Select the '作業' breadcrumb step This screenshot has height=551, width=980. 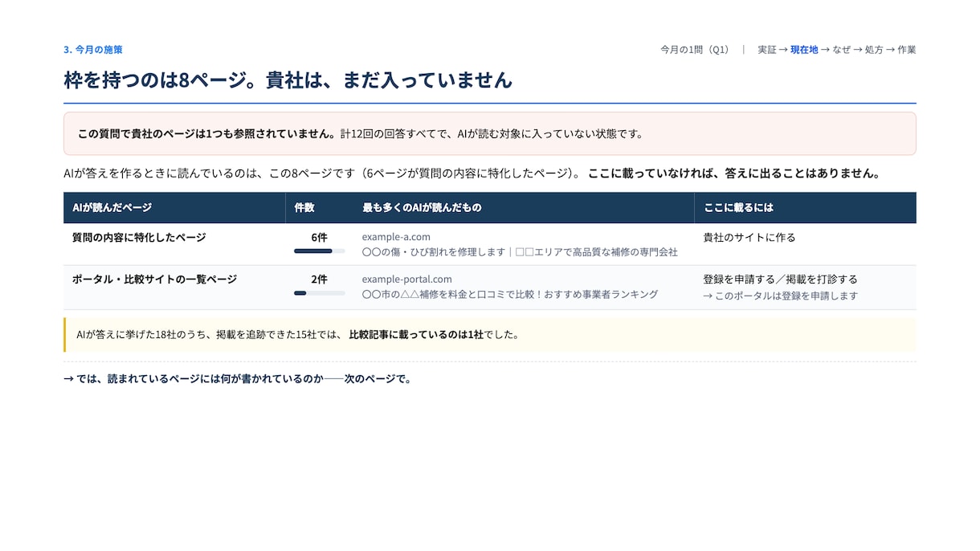click(x=907, y=50)
